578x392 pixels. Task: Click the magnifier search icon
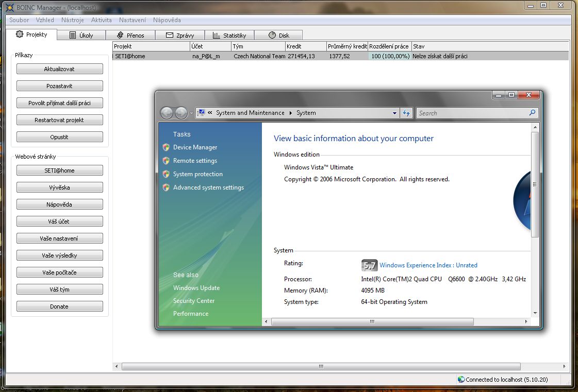click(532, 113)
